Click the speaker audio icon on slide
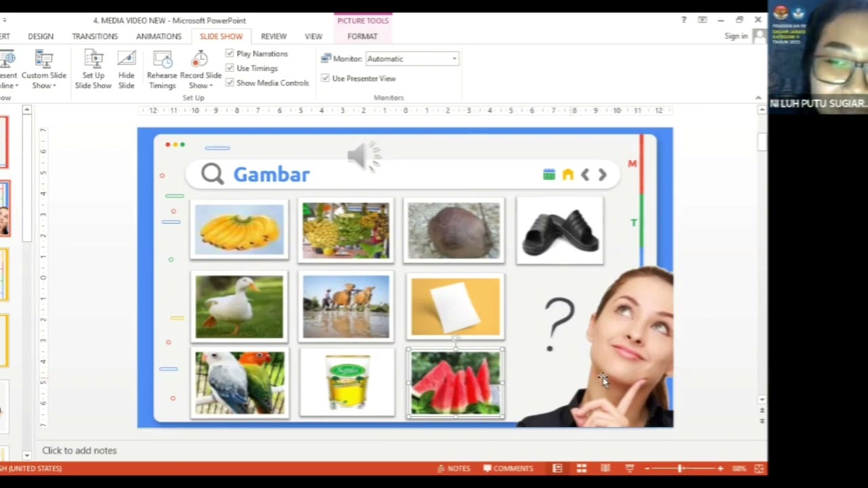This screenshot has height=488, width=868. click(364, 157)
